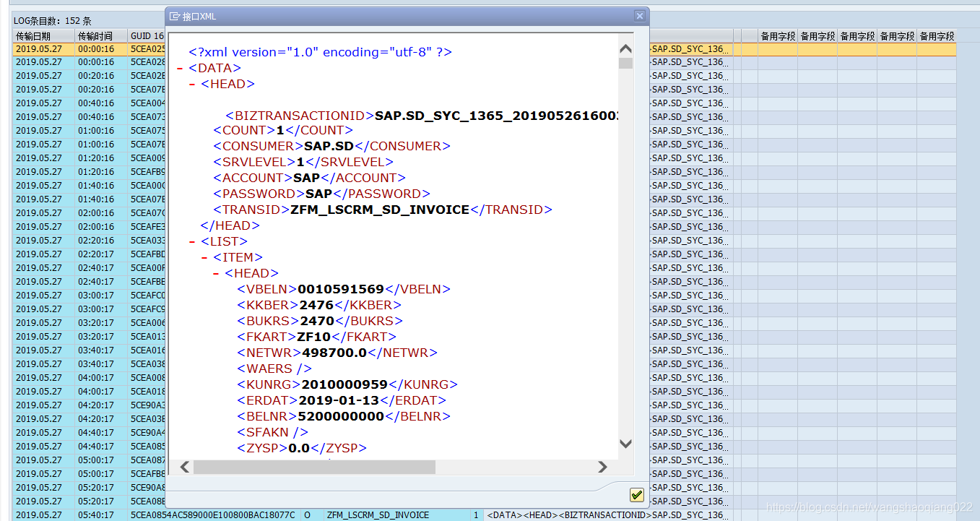Click the BIZTRANSACTIONID value SAP.SD_SYC_1365
980x521 pixels.
[496, 116]
